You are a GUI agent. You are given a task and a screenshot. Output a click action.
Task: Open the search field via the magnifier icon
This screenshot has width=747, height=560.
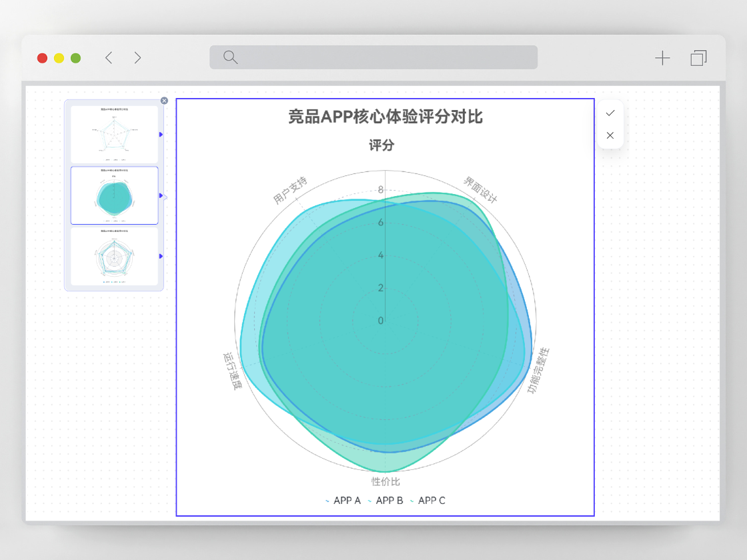point(229,57)
